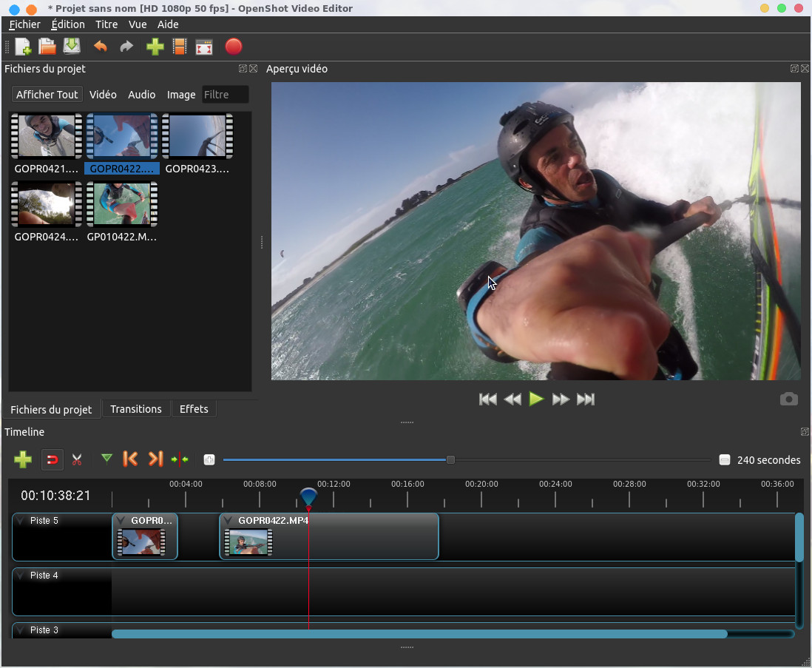Add a marker with green arrow icon
The height and width of the screenshot is (668, 812).
click(x=106, y=459)
